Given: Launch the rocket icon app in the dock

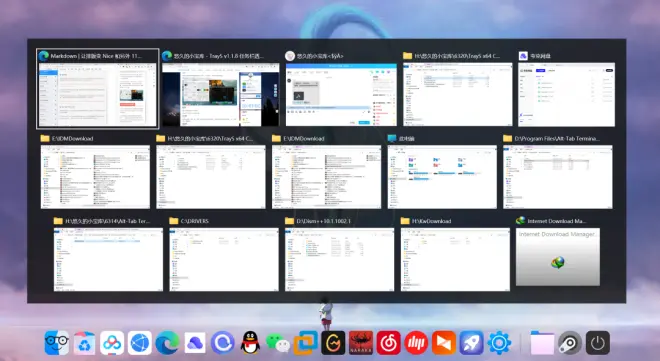Looking at the screenshot, I should coord(471,343).
